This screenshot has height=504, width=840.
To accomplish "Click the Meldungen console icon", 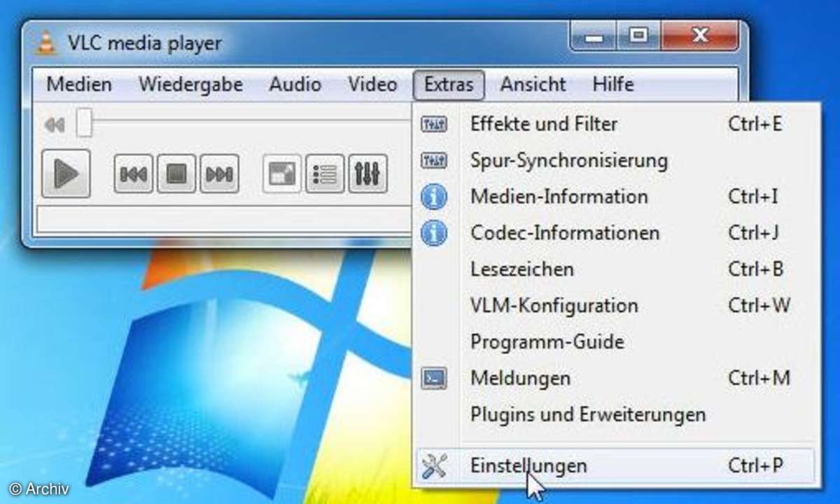I will (x=434, y=379).
